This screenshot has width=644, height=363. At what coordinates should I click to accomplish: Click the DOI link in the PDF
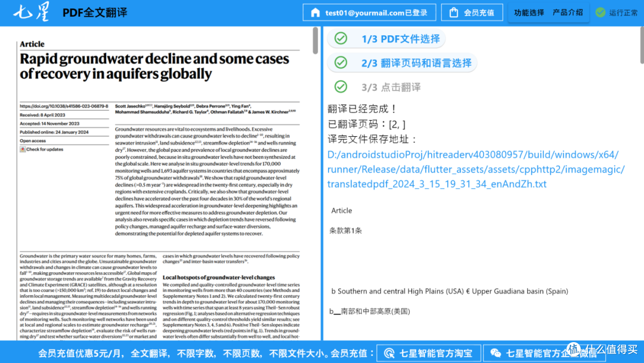pos(64,106)
